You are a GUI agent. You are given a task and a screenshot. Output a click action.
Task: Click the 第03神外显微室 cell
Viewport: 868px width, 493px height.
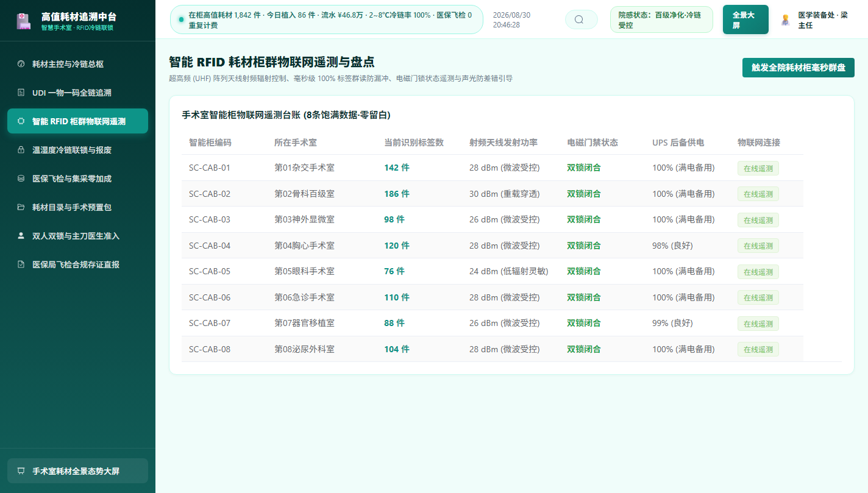coord(304,219)
